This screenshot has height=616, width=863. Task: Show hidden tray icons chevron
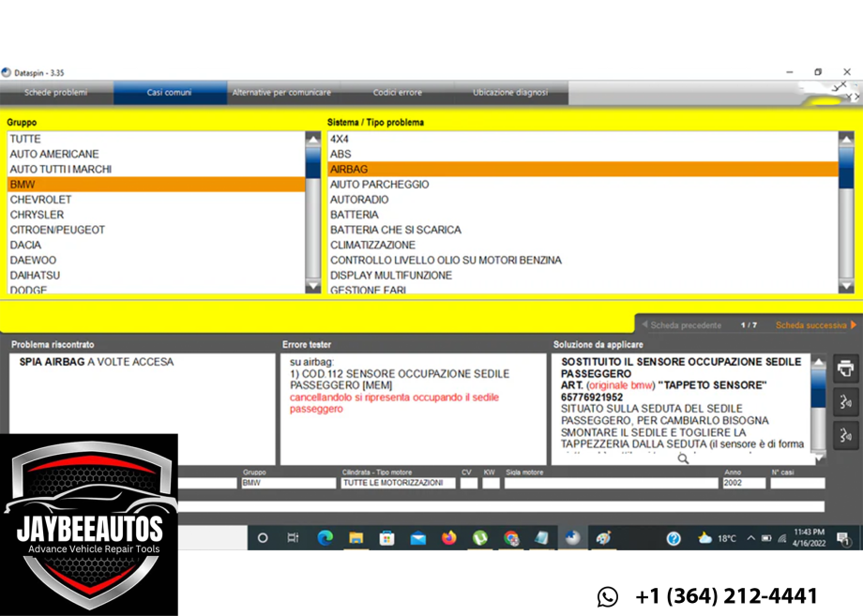tap(750, 538)
